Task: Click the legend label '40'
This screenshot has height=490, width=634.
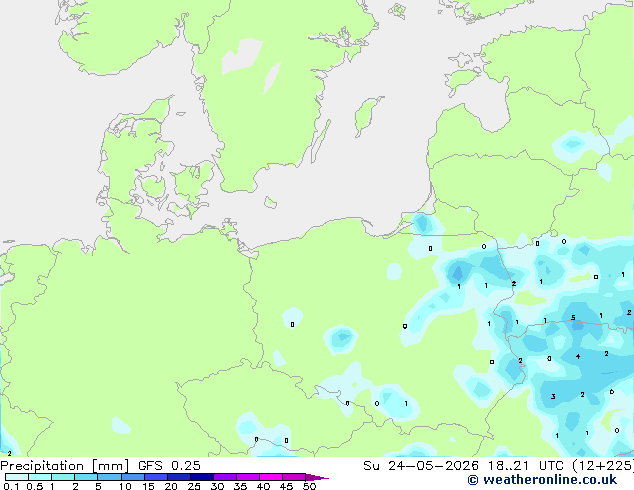Action: (263, 486)
